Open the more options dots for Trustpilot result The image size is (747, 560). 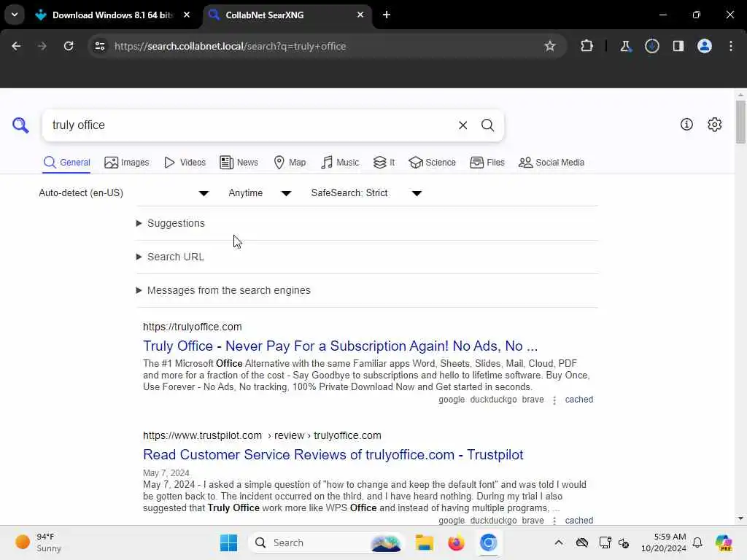[x=554, y=521]
